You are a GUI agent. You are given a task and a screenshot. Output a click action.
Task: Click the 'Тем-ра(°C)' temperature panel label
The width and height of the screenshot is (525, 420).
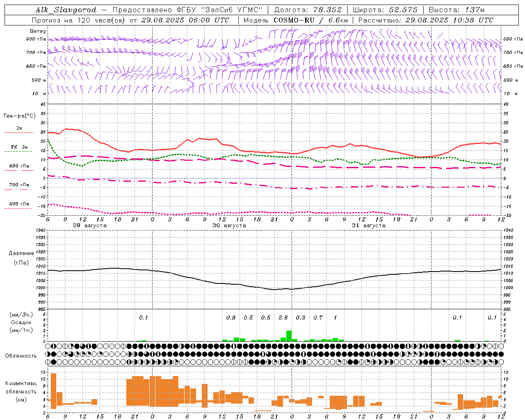coord(19,116)
